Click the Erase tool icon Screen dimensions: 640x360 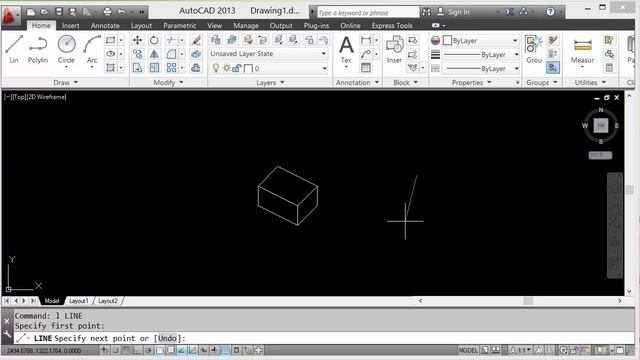coord(196,40)
